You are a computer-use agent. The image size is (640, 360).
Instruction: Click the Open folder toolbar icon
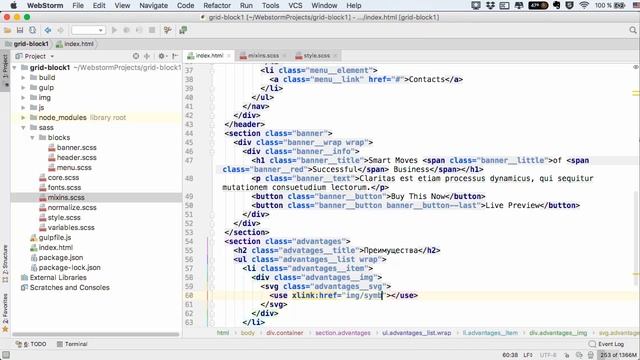point(7,30)
